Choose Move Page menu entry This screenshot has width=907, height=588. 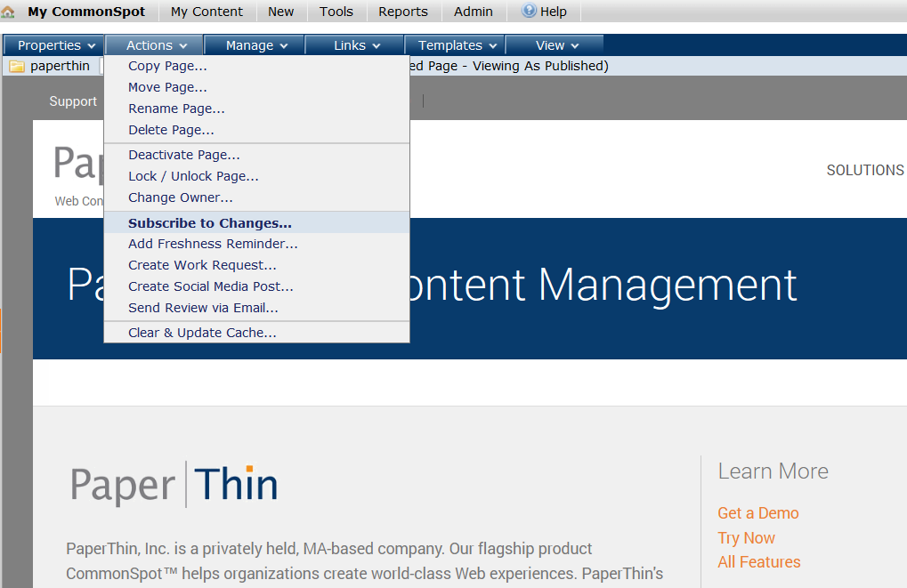click(257, 87)
